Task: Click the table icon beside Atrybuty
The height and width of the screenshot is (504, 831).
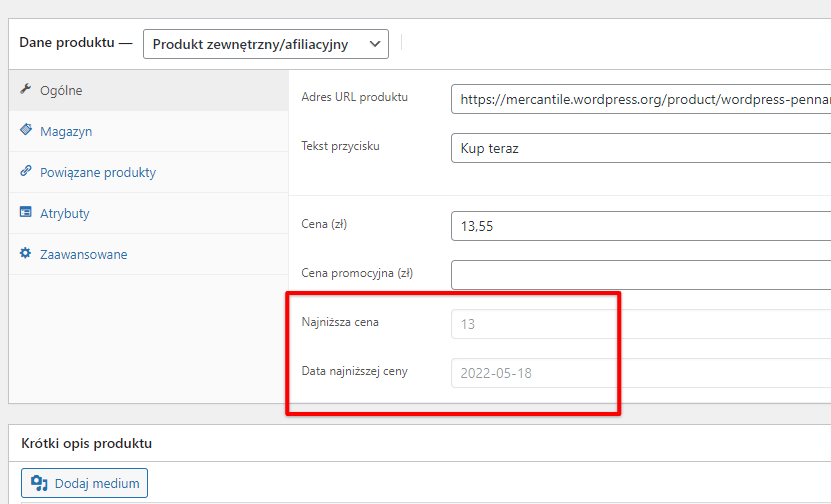Action: coord(25,212)
